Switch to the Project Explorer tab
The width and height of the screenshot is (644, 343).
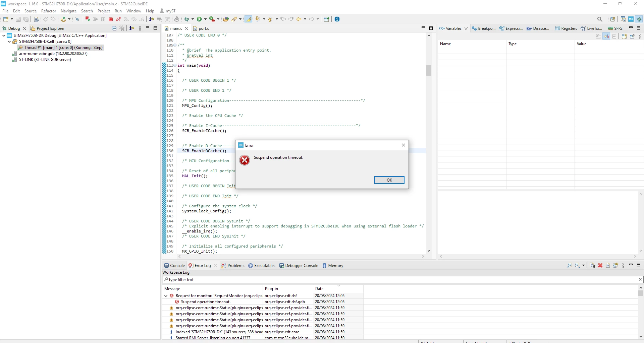click(48, 28)
